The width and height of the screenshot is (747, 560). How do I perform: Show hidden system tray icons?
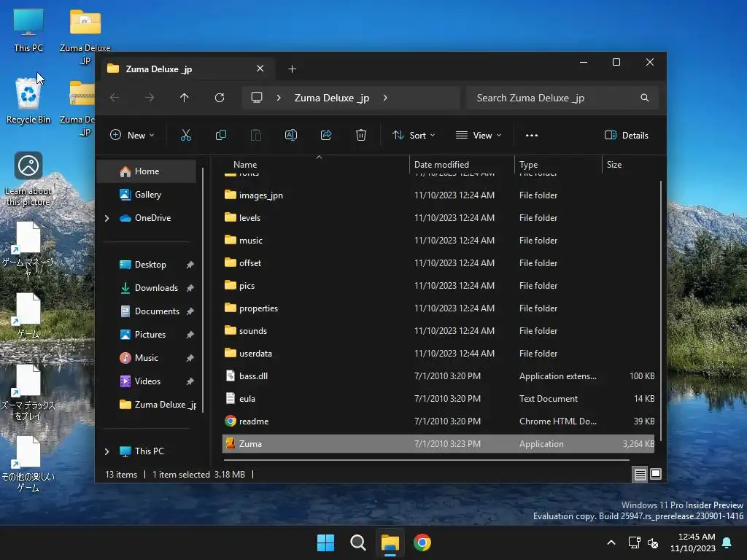(611, 542)
